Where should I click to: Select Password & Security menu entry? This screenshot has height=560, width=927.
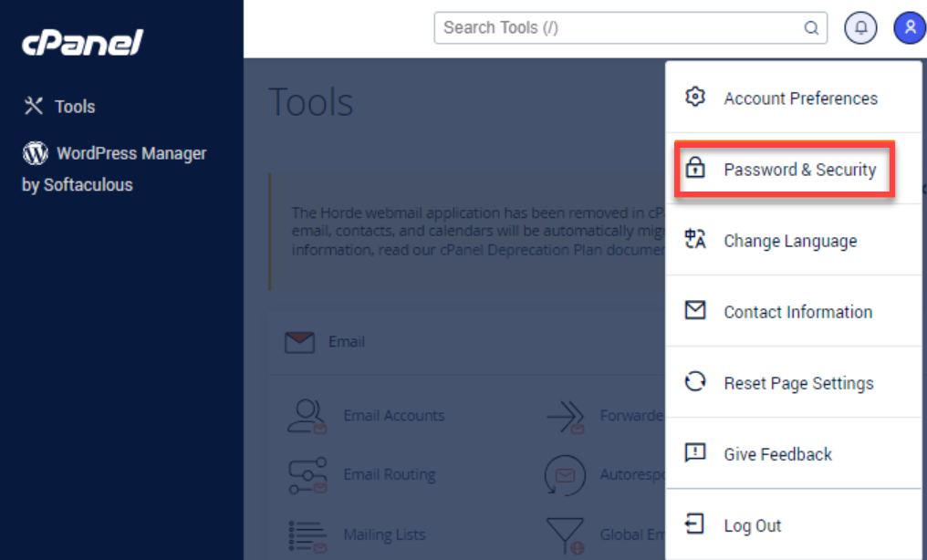click(x=799, y=170)
